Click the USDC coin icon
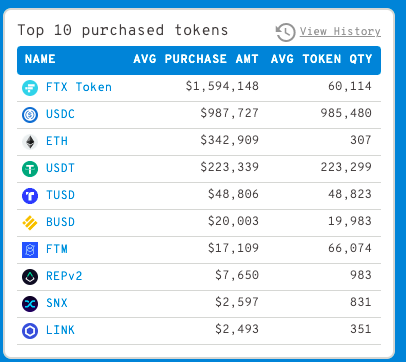The height and width of the screenshot is (362, 406). [x=30, y=115]
